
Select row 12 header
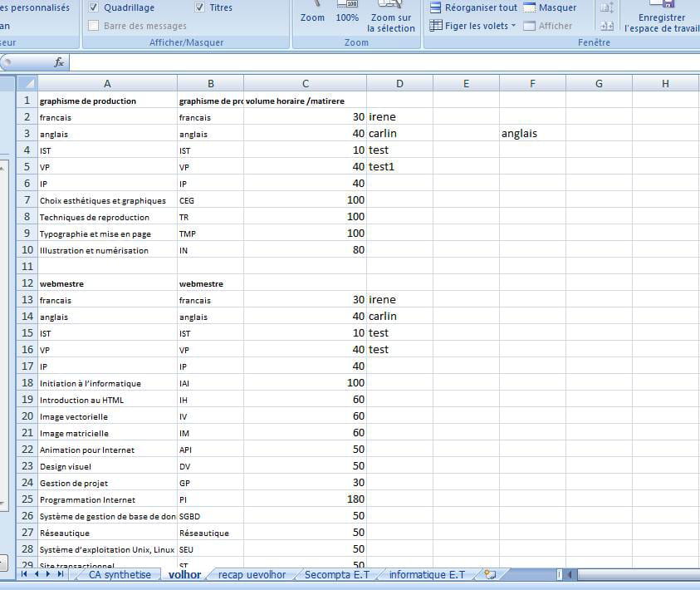point(27,283)
